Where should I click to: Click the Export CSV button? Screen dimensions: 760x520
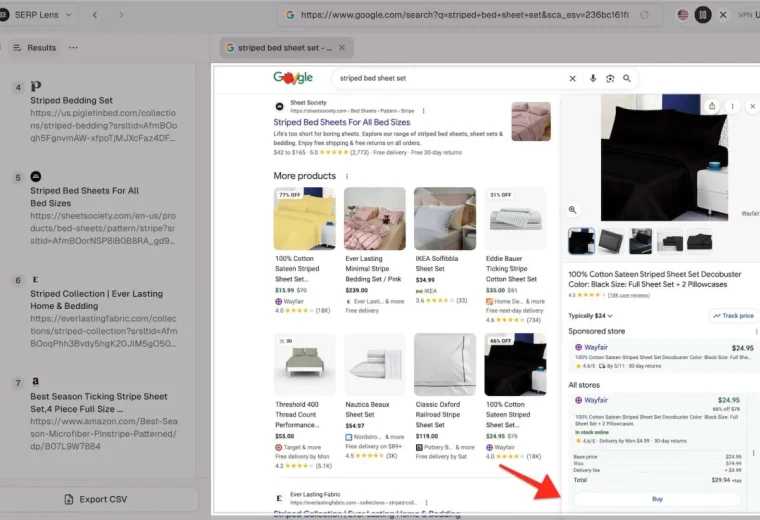tap(96, 499)
